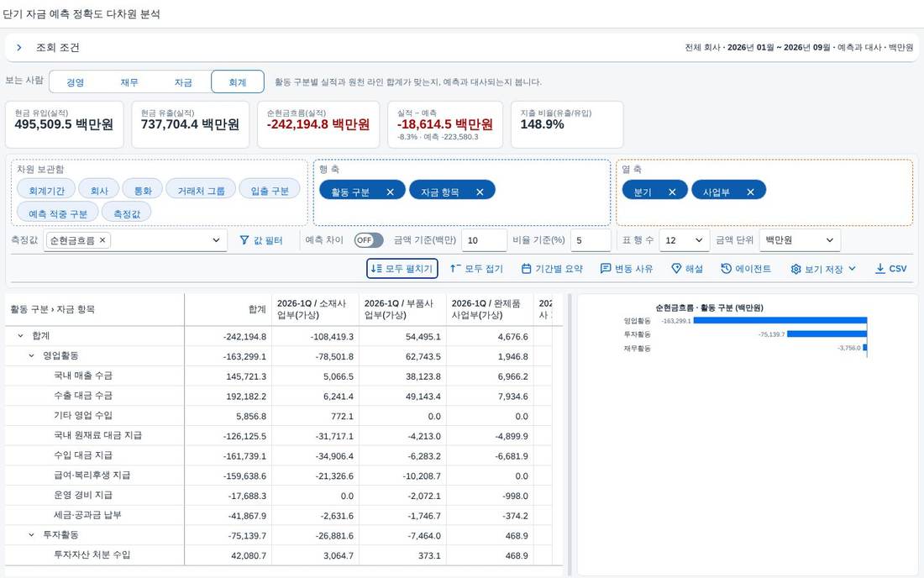The width and height of the screenshot is (924, 578).
Task: Grab the table and chart splitter handle
Action: click(x=570, y=434)
